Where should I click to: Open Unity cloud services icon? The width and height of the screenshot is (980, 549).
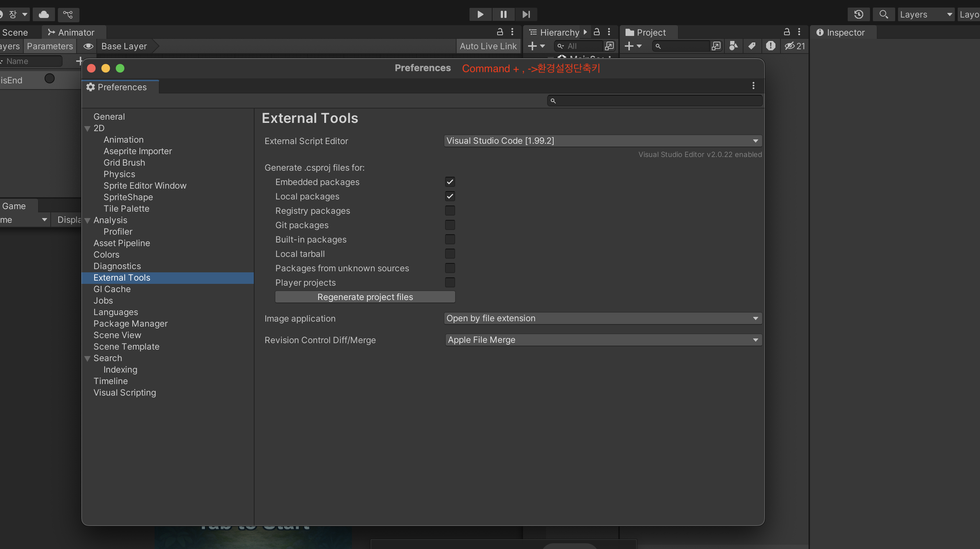coord(44,14)
